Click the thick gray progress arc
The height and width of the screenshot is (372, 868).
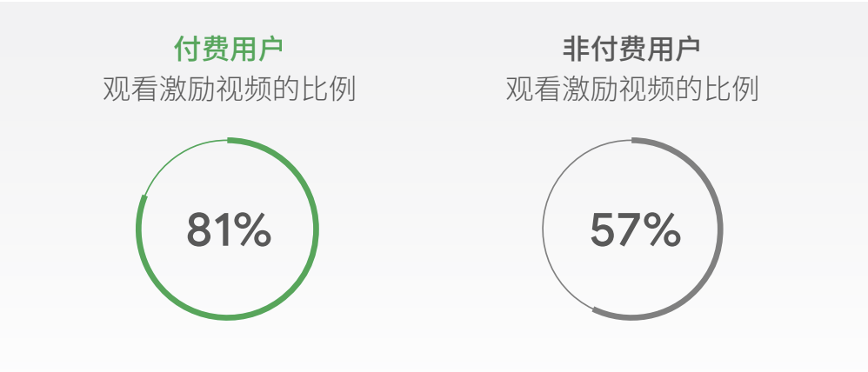point(720,229)
